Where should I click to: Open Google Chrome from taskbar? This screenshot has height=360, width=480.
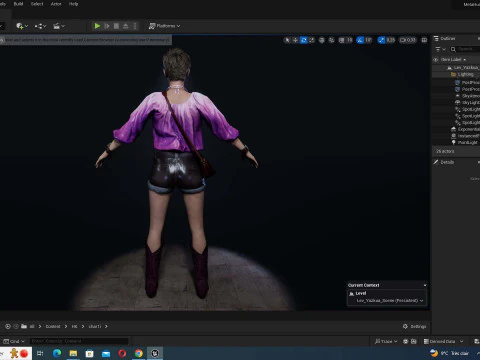(139, 353)
